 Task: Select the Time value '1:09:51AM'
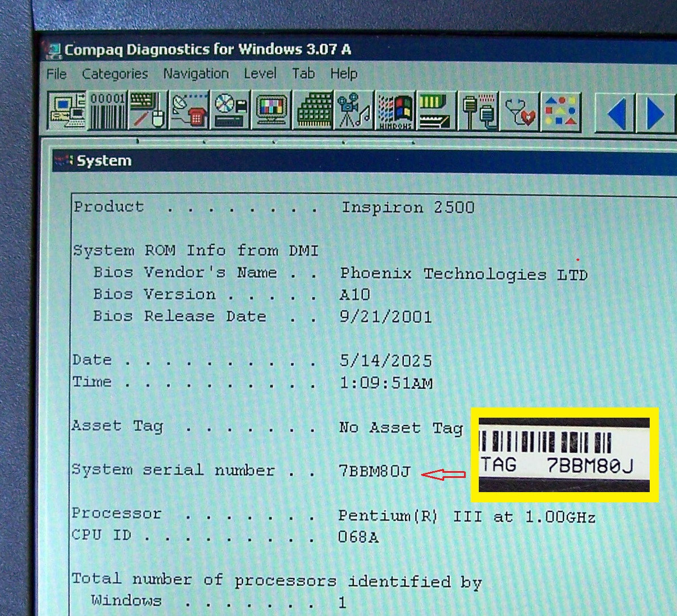[x=386, y=383]
